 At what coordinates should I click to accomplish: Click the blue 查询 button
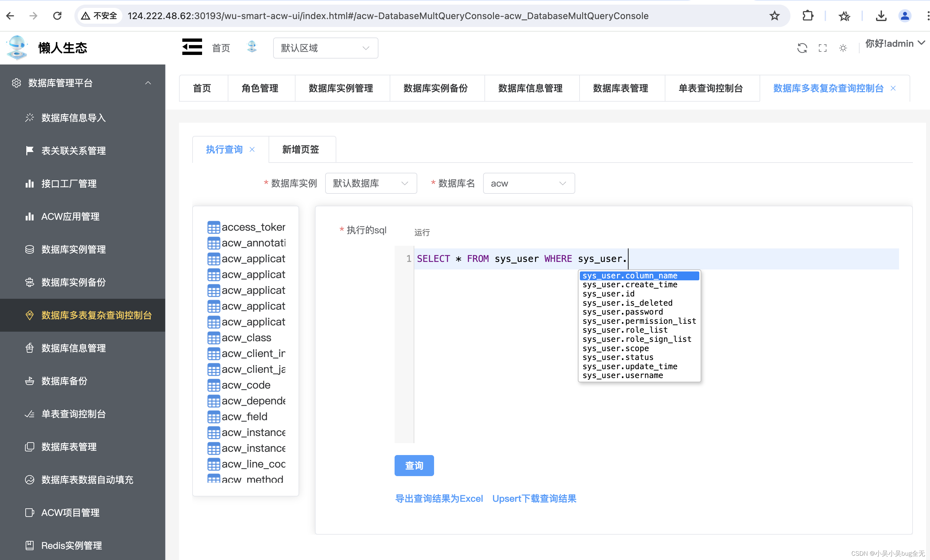click(414, 465)
